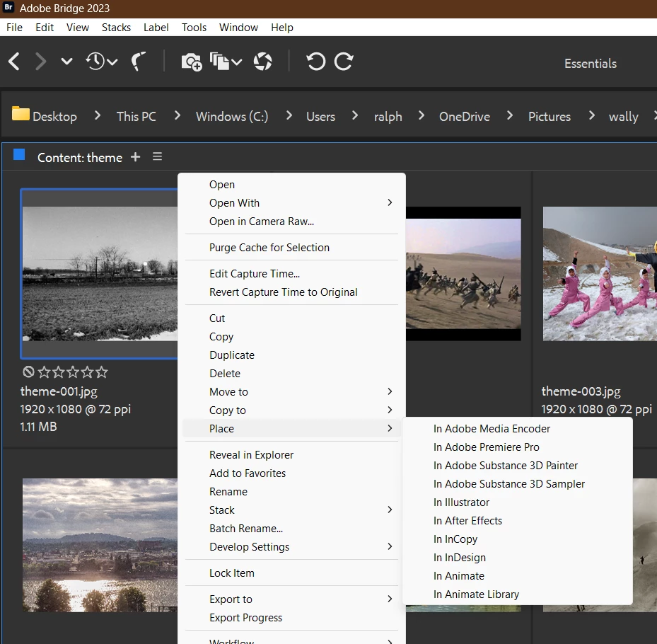Rate theme-001.jpg two stars
The width and height of the screenshot is (657, 644).
(x=58, y=372)
